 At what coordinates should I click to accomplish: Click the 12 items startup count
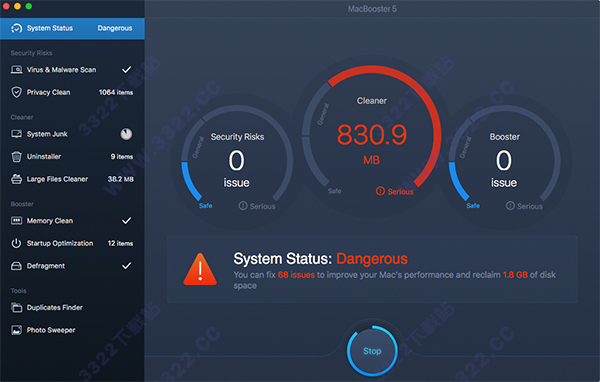click(x=120, y=243)
